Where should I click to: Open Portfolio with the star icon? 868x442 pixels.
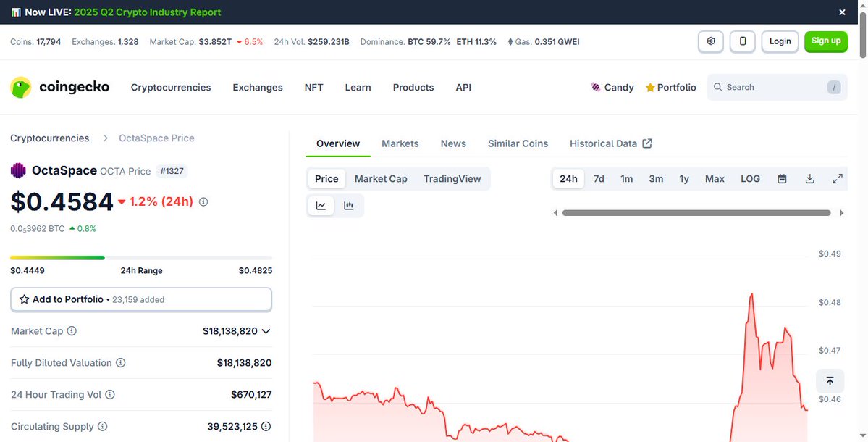pyautogui.click(x=671, y=88)
